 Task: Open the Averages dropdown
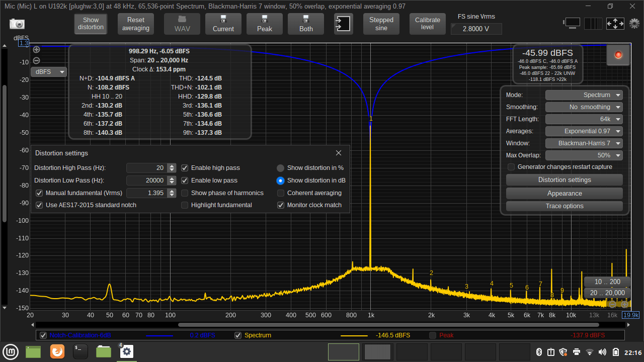(584, 131)
